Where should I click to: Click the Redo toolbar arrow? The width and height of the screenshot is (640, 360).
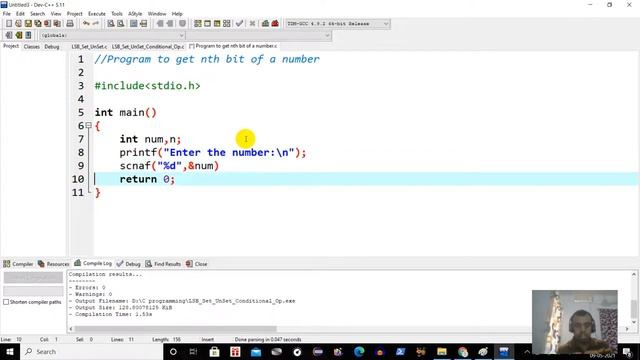pyautogui.click(x=96, y=24)
